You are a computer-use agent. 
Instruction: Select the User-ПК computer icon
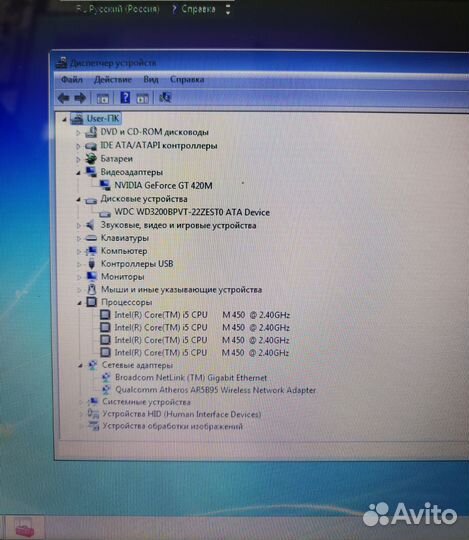tap(77, 118)
